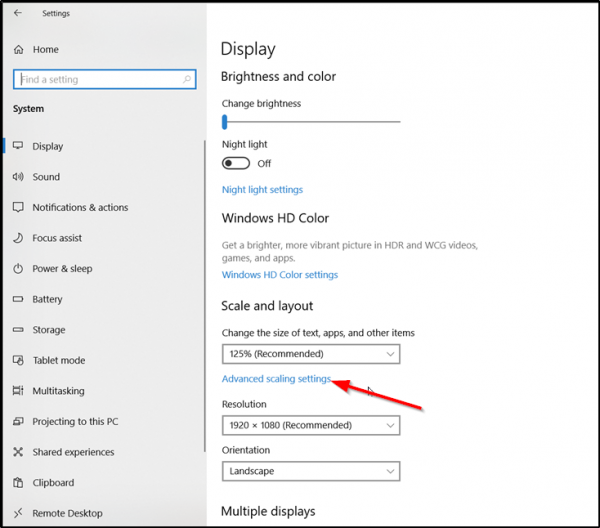This screenshot has height=528, width=600.
Task: Click the Shared experiences icon
Action: [x=18, y=452]
